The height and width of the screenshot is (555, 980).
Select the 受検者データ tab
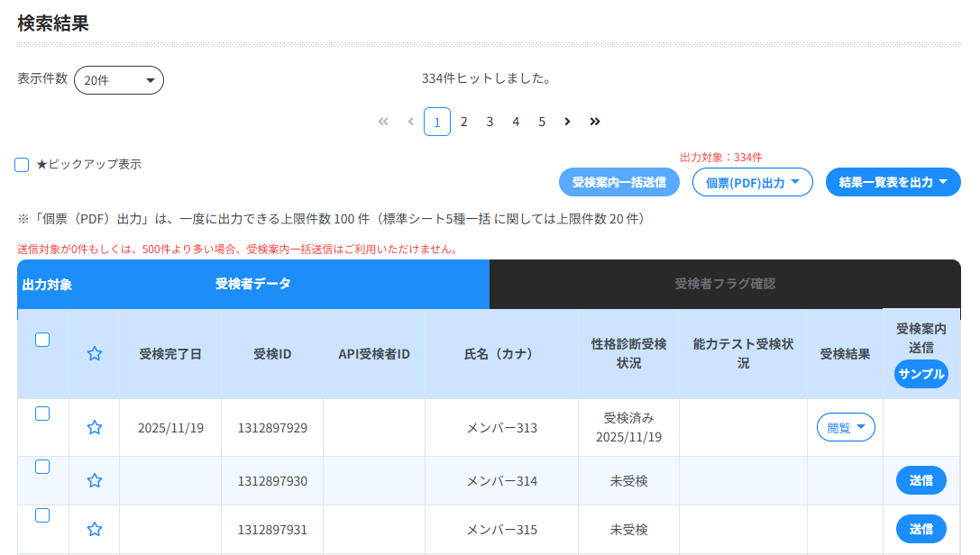(252, 284)
